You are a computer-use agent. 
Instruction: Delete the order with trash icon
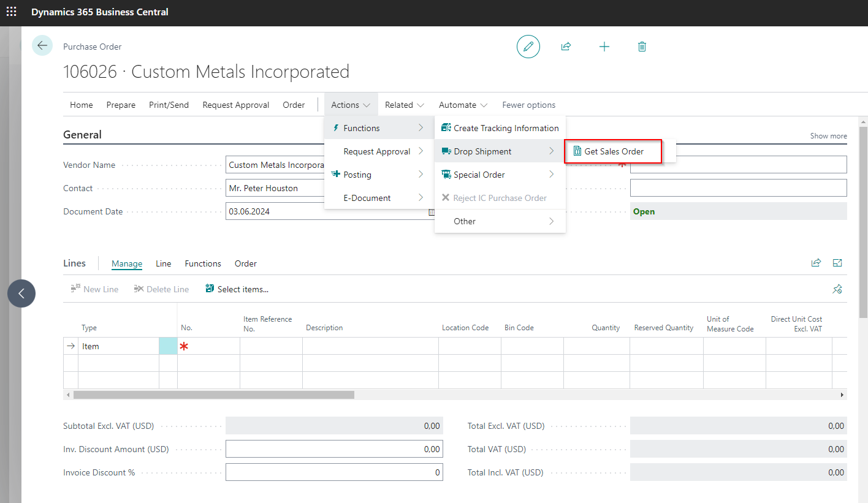642,47
